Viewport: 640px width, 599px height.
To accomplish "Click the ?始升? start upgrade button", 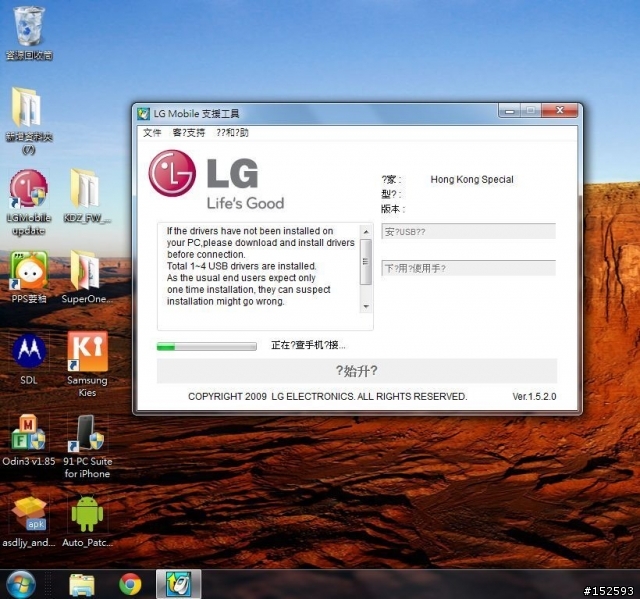I will 357,371.
